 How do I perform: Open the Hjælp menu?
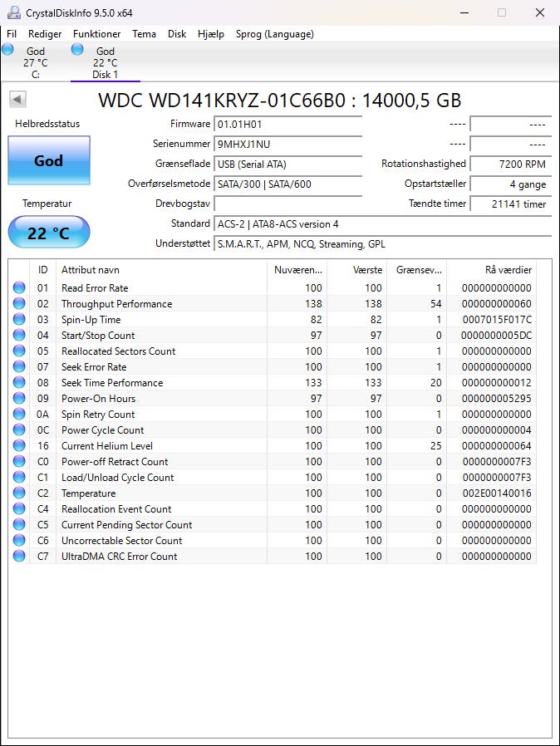(x=211, y=34)
